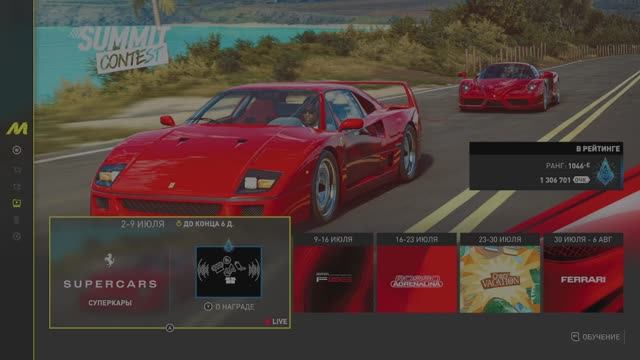Select the circular target icon below M logo

pyautogui.click(x=17, y=150)
